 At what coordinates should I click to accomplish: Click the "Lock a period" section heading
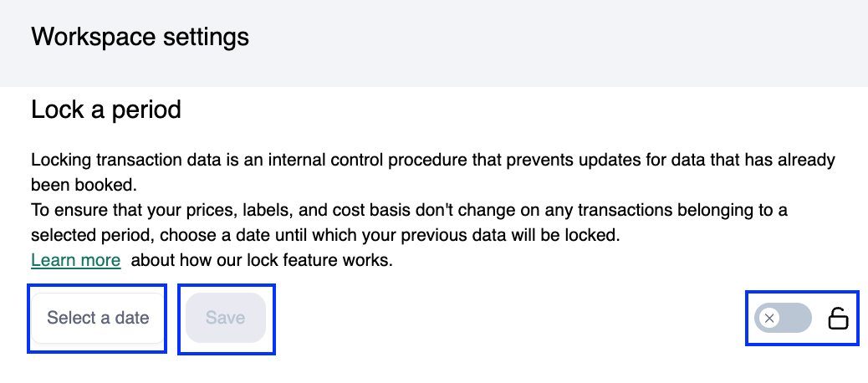click(x=106, y=110)
